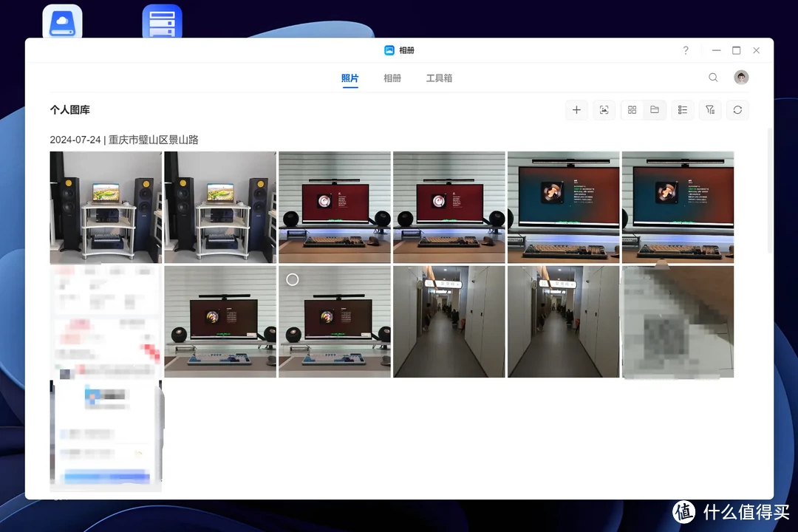The height and width of the screenshot is (532, 798).
Task: Tick the selection circle on keyboard photo
Action: (293, 279)
